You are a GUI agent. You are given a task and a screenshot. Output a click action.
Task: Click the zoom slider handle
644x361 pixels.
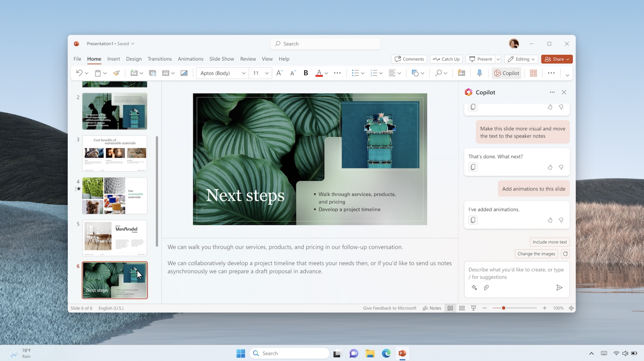503,308
